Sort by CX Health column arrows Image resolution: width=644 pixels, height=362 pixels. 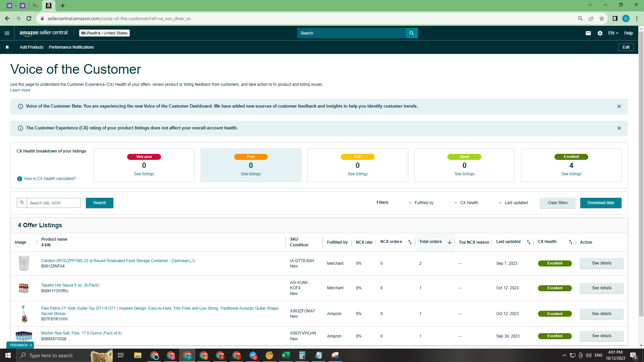tap(571, 242)
